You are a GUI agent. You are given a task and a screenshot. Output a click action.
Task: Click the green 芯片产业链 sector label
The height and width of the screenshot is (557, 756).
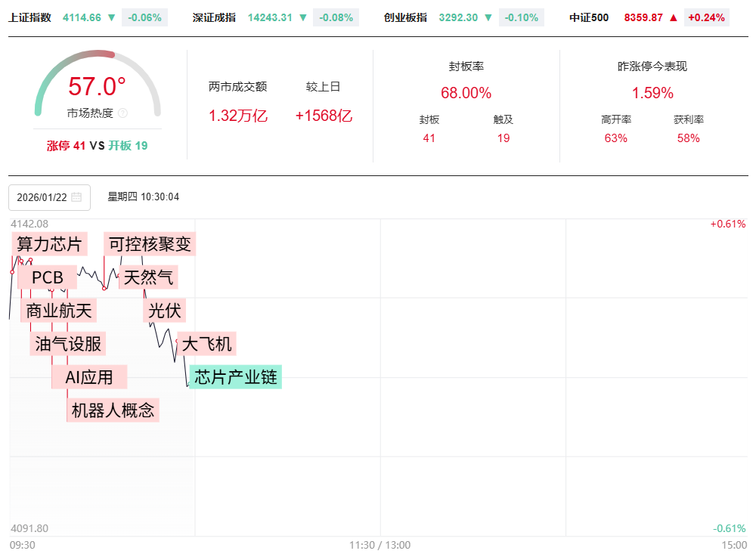point(236,377)
